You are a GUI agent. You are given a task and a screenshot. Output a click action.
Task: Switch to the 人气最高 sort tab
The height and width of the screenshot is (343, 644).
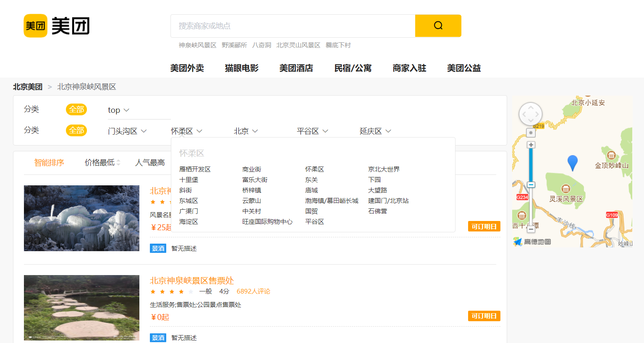click(x=150, y=162)
